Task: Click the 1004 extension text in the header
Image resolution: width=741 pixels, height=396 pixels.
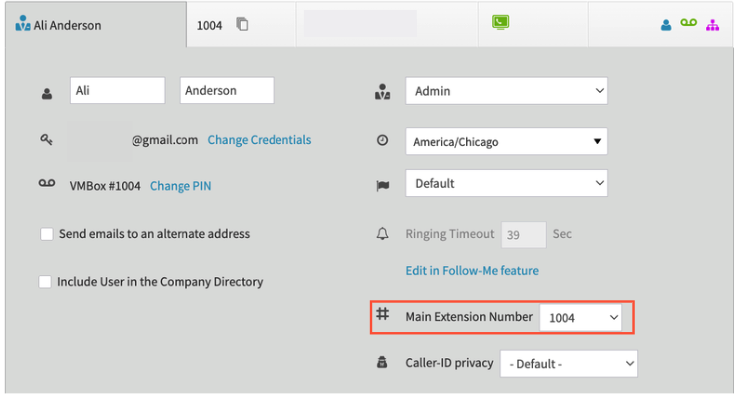Action: point(209,26)
